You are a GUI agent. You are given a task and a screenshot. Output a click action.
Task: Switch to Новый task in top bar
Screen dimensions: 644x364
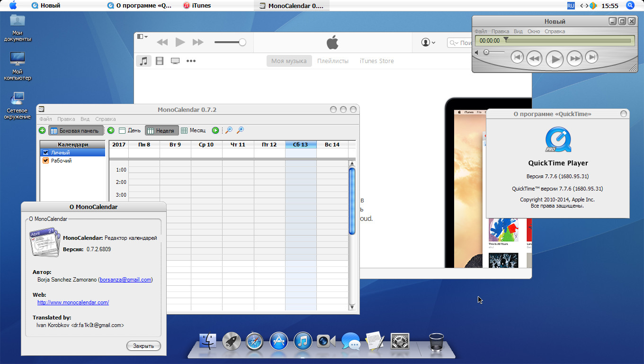[x=46, y=6]
